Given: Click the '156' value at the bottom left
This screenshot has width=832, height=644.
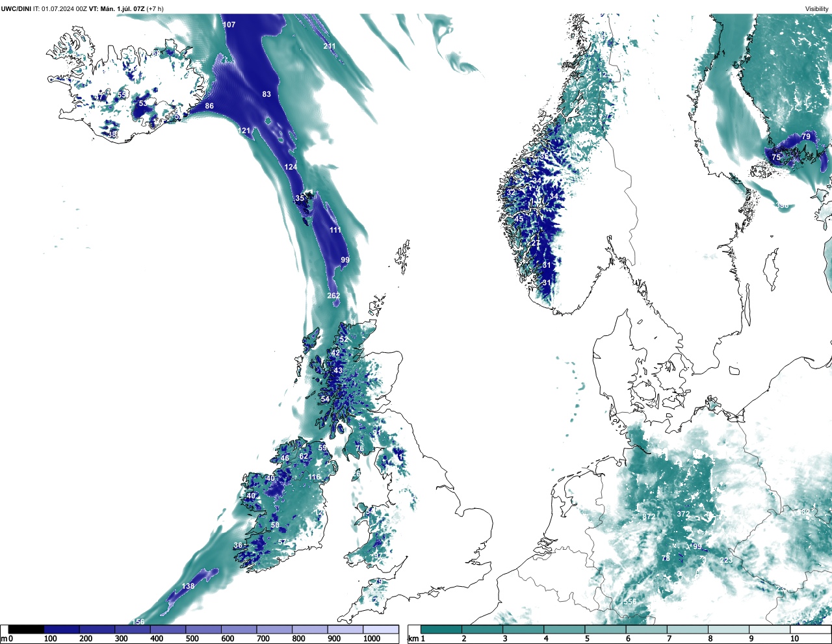Looking at the screenshot, I should click(x=138, y=622).
